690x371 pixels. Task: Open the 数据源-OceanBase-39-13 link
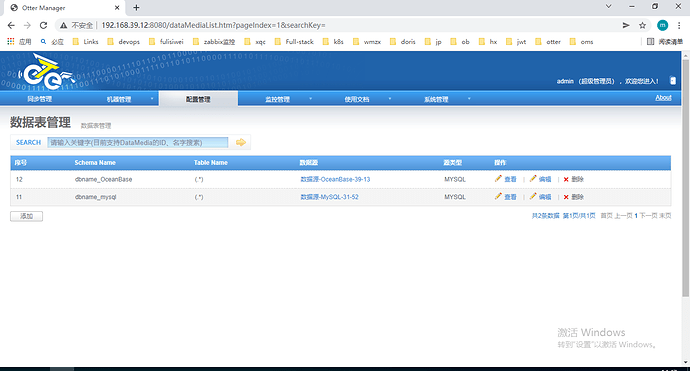tap(335, 179)
